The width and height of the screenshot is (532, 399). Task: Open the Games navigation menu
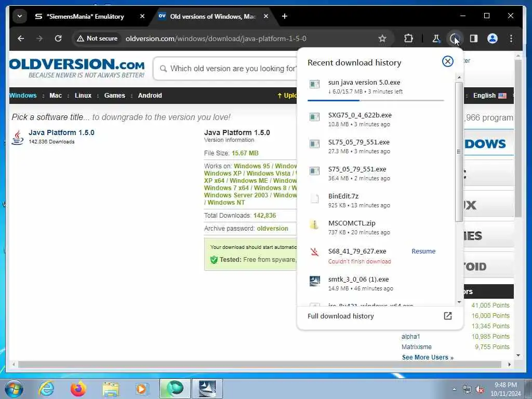115,96
